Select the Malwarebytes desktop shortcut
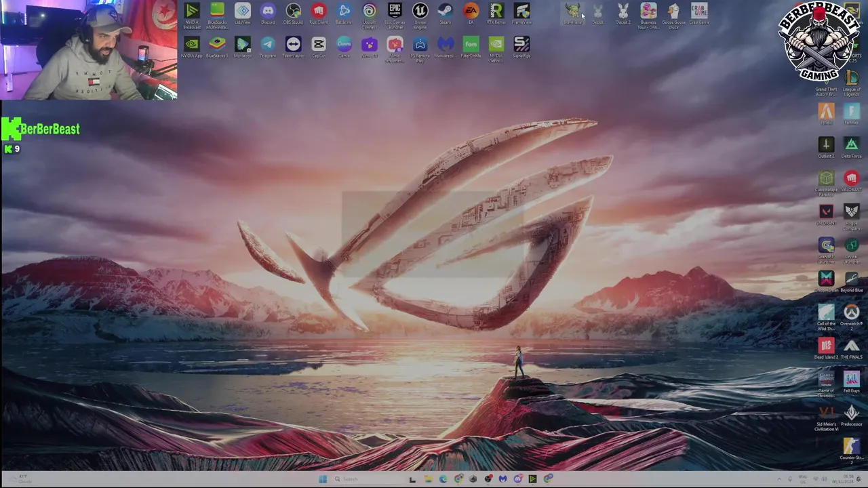Image resolution: width=868 pixels, height=488 pixels. tap(446, 47)
